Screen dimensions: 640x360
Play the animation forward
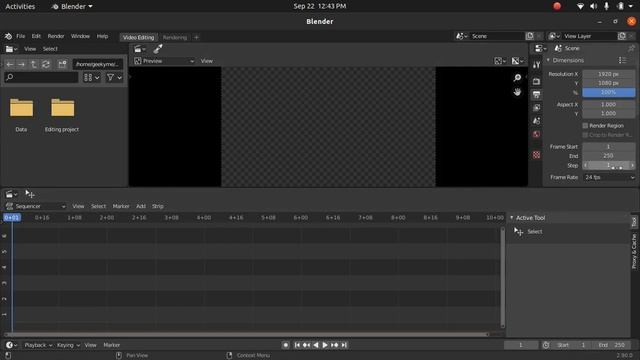click(325, 345)
